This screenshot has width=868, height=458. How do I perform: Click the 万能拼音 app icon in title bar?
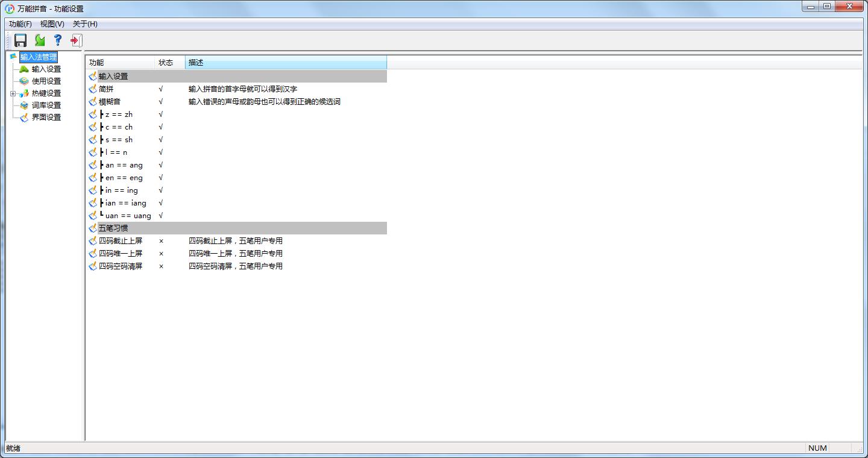tap(10, 8)
